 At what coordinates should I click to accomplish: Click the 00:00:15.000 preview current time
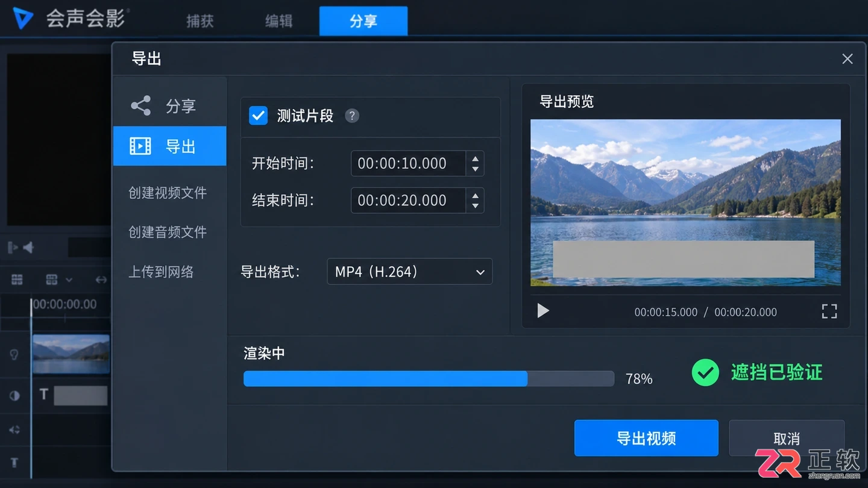[x=665, y=312]
